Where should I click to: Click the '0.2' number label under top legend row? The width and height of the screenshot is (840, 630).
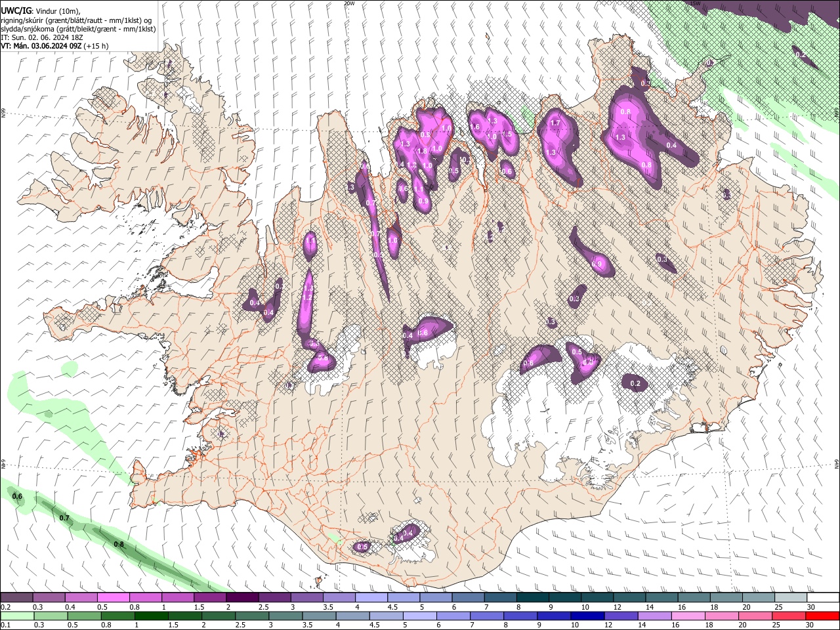click(x=6, y=607)
